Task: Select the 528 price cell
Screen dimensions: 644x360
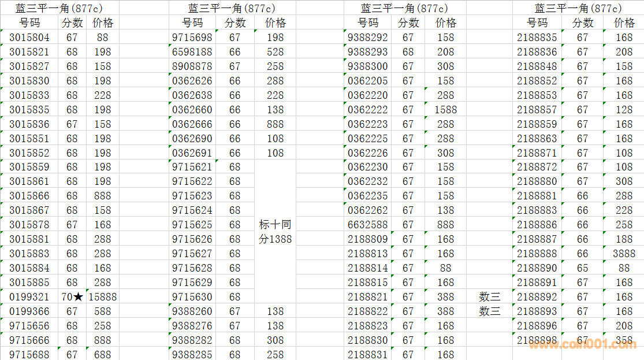Action: pos(275,52)
